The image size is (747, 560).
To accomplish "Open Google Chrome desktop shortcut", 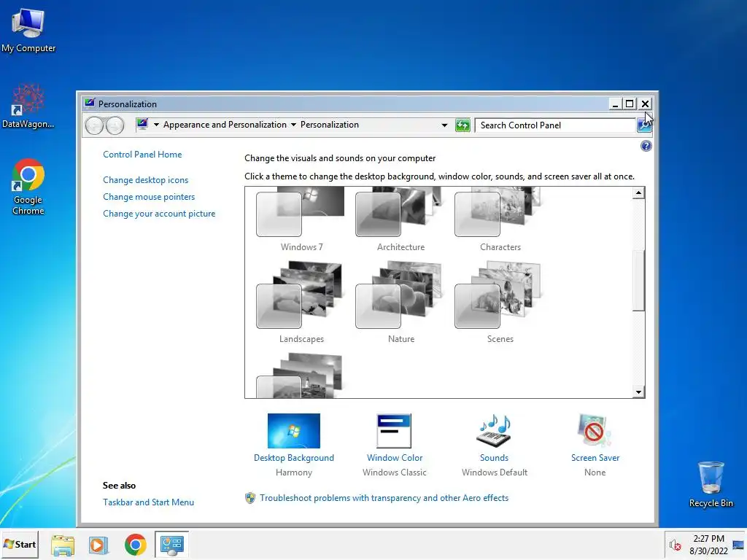I will click(28, 187).
